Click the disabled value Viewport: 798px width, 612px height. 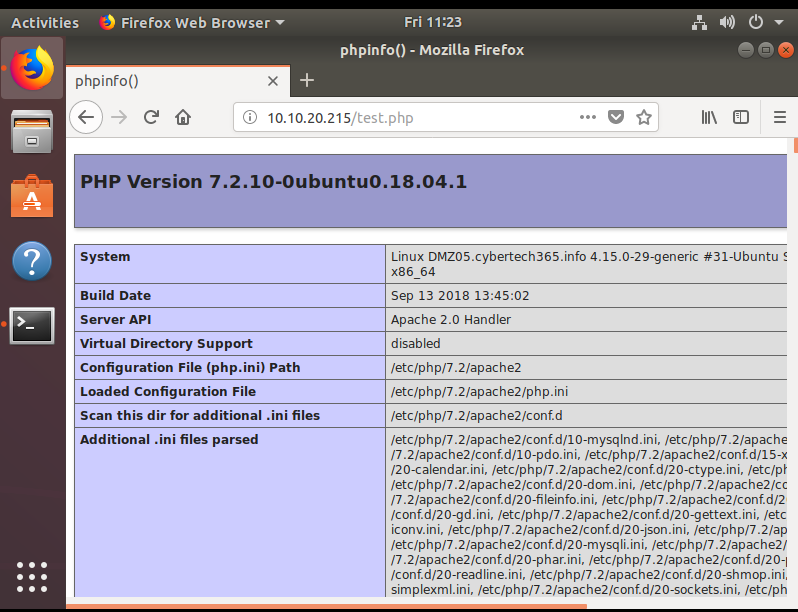pos(415,343)
